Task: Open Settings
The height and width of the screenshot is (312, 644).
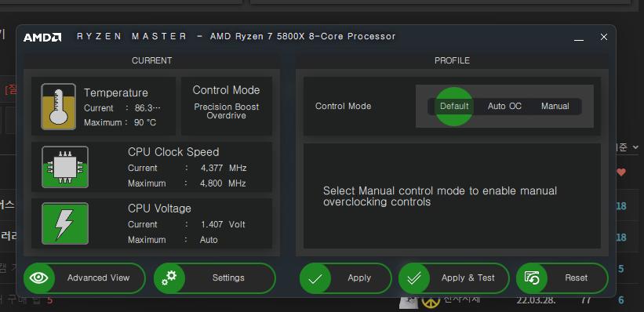Action: [x=215, y=278]
